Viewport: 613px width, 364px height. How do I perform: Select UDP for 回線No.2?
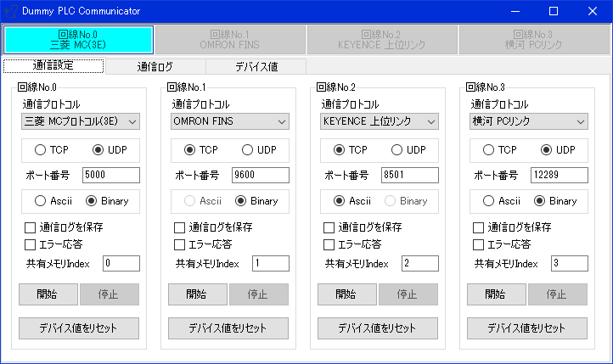click(408, 150)
